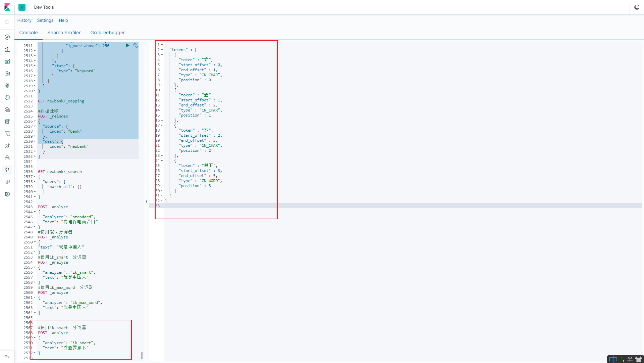Click the History tab in sidebar

[x=24, y=20]
